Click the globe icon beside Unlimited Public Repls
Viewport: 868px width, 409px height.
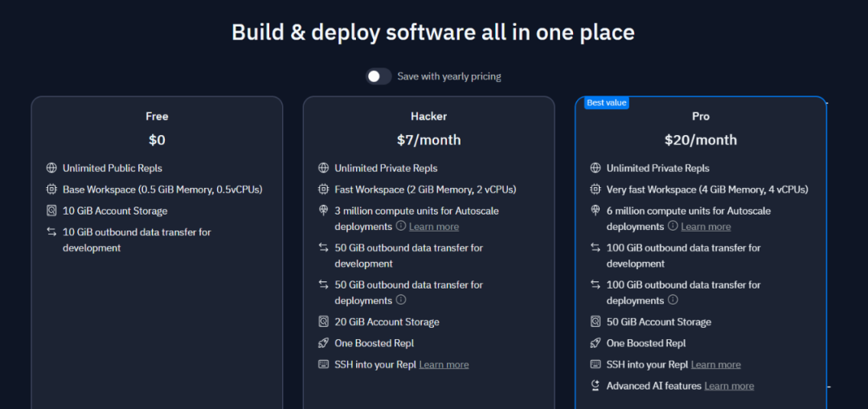click(x=51, y=168)
